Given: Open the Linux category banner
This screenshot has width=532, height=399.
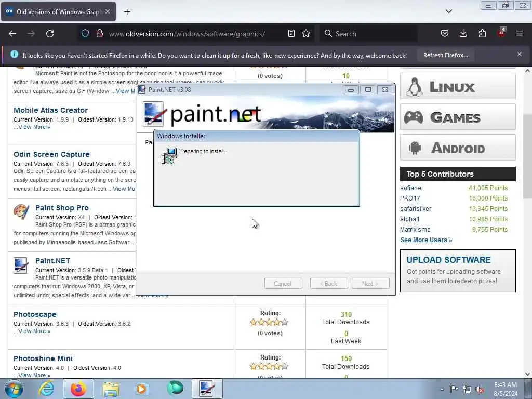Looking at the screenshot, I should click(x=458, y=86).
